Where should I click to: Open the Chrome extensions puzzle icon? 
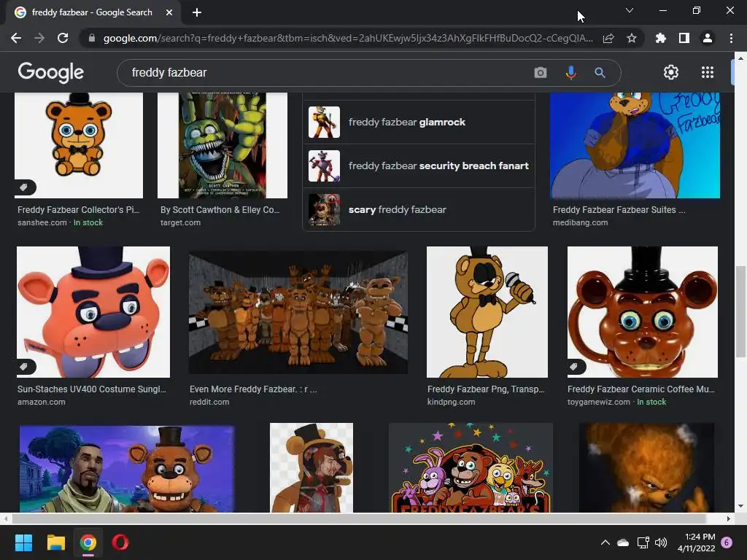[661, 38]
